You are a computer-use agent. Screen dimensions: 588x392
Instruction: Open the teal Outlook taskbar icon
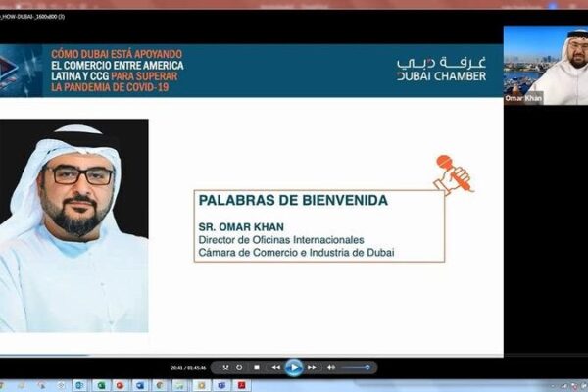click(x=79, y=385)
